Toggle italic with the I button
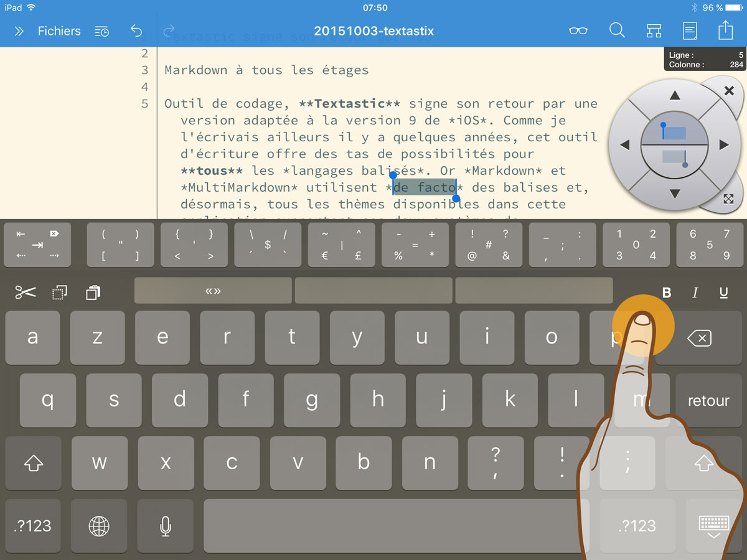The width and height of the screenshot is (747, 560). click(695, 292)
